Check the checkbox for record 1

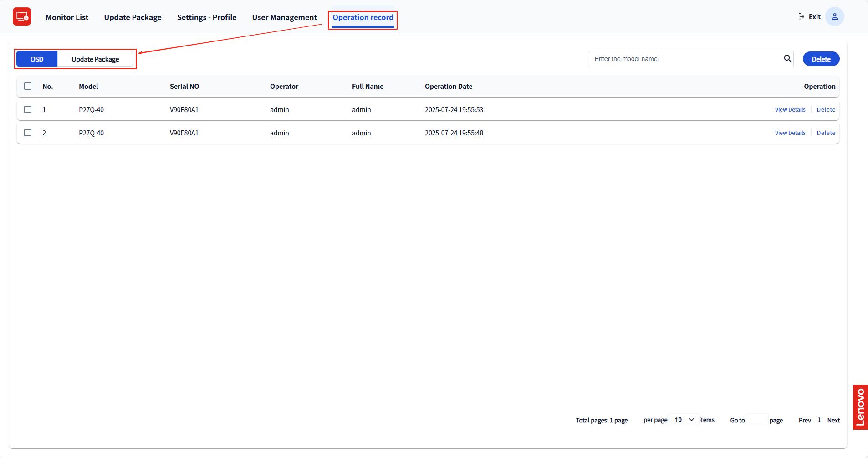point(28,109)
